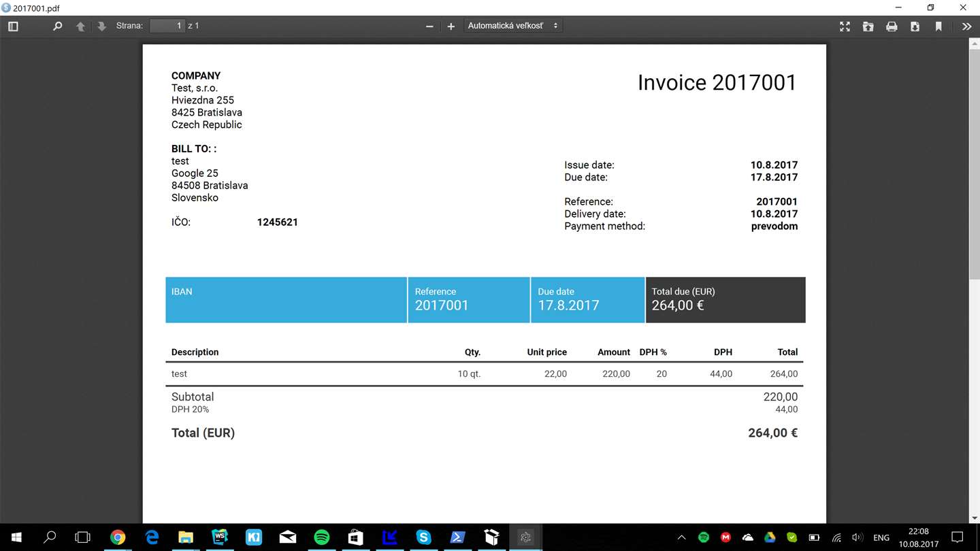Click the ENG language indicator

(881, 537)
